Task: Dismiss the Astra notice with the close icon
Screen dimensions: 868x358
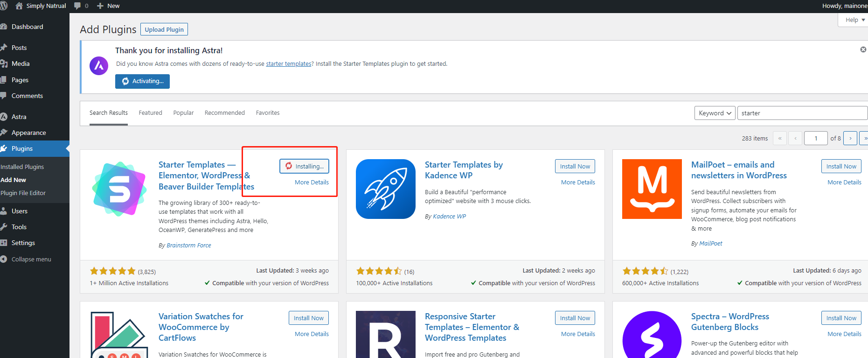Action: point(863,49)
